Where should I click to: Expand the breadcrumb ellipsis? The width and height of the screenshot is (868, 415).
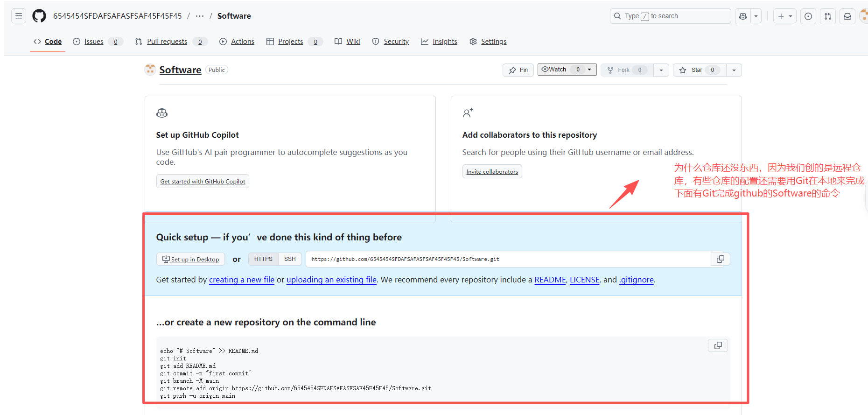pyautogui.click(x=200, y=16)
